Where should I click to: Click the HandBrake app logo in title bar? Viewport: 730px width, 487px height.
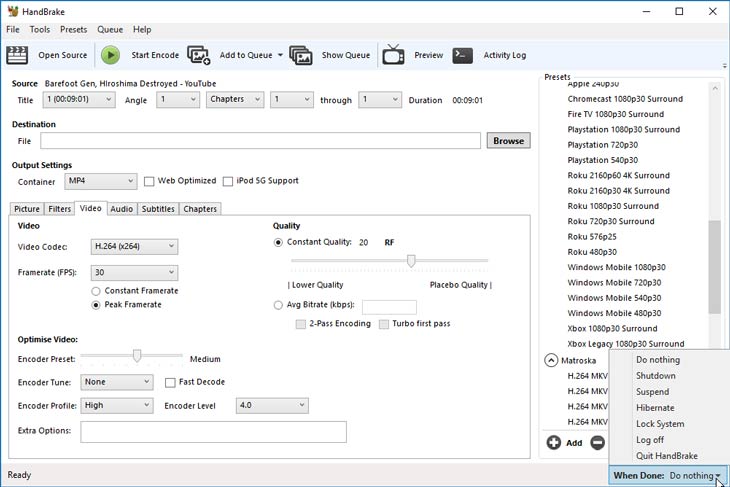13,11
